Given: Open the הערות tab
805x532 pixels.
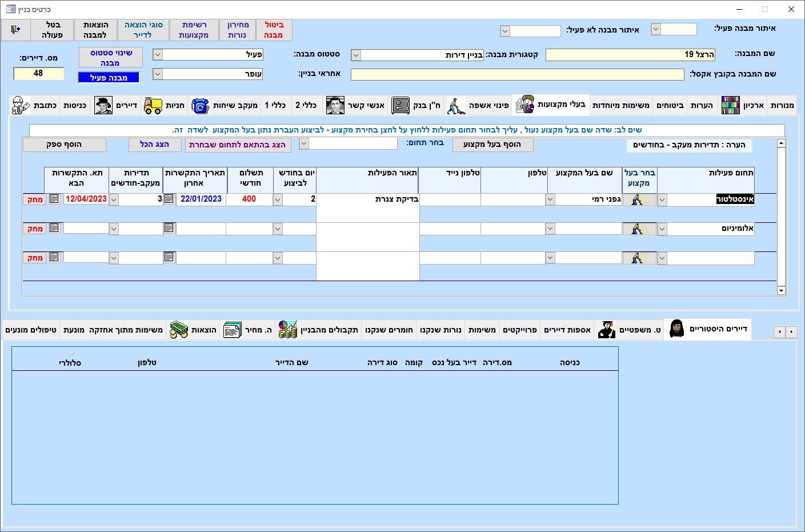Looking at the screenshot, I should tap(702, 105).
